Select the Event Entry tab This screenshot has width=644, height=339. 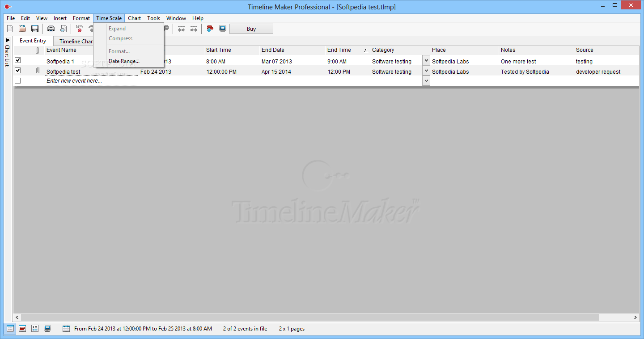[x=33, y=41]
